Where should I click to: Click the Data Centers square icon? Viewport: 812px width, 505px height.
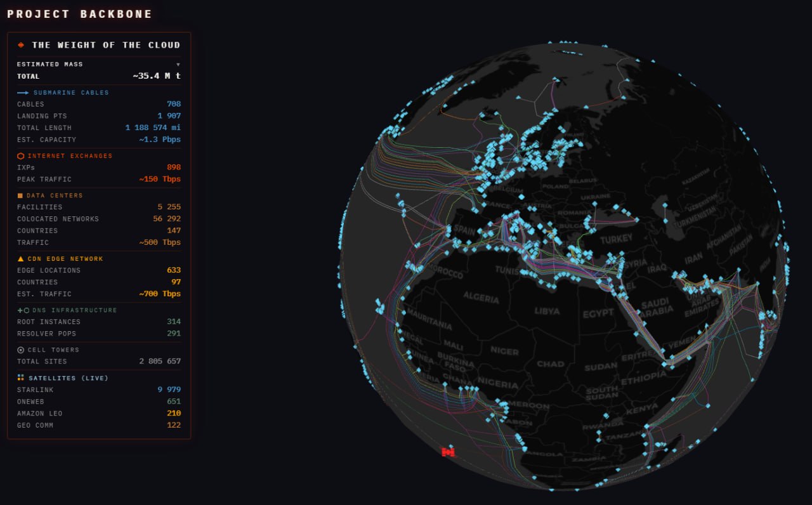click(20, 196)
